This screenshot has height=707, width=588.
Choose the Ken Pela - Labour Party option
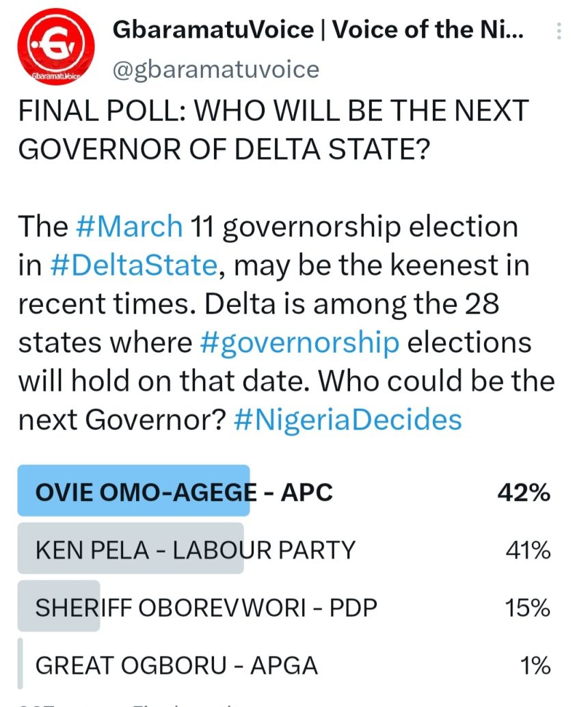tap(196, 549)
